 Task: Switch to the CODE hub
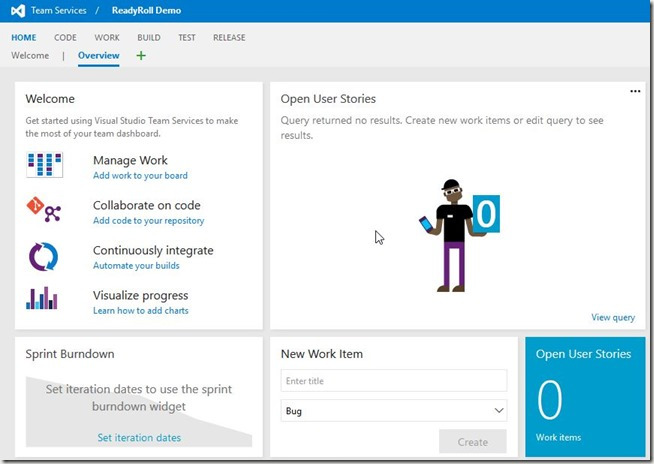65,38
